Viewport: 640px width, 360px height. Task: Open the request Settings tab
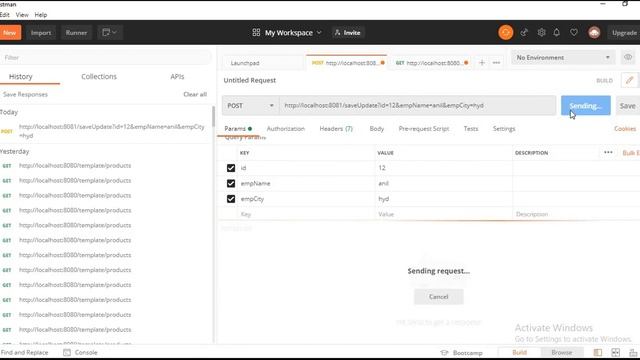point(504,129)
